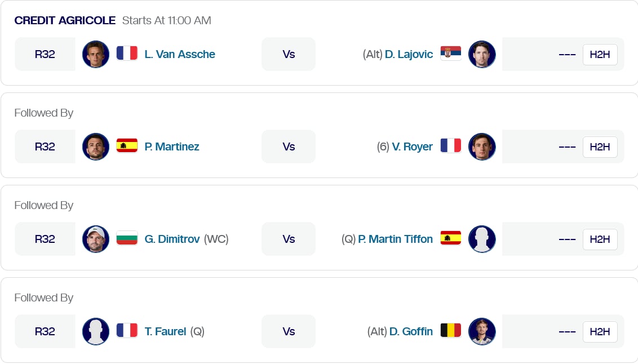
Task: Click the Serbia flag next to D. Lajovic
Action: tap(450, 54)
